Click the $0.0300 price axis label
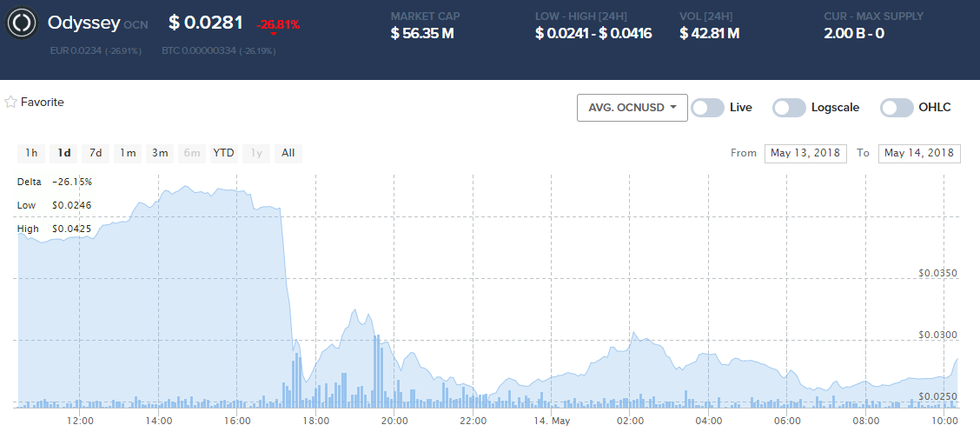The width and height of the screenshot is (980, 445). click(938, 335)
